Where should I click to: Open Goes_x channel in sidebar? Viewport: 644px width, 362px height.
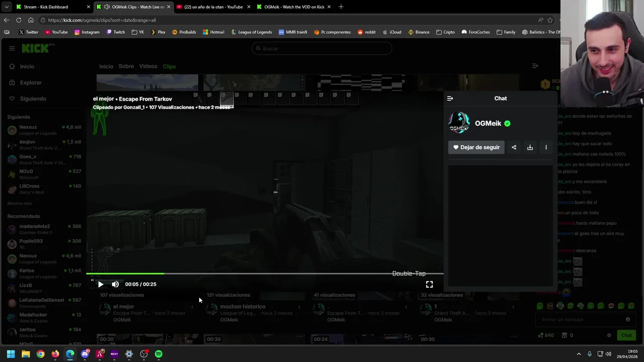pos(44,159)
